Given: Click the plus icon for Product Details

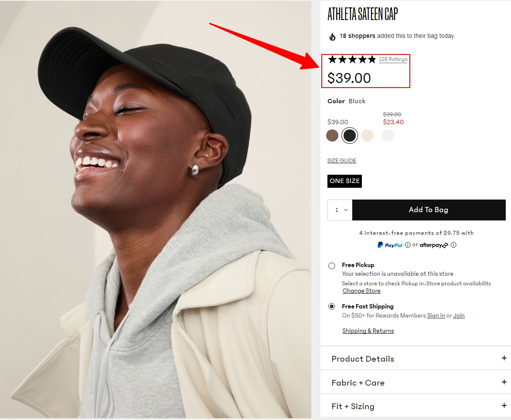Looking at the screenshot, I should (x=504, y=358).
